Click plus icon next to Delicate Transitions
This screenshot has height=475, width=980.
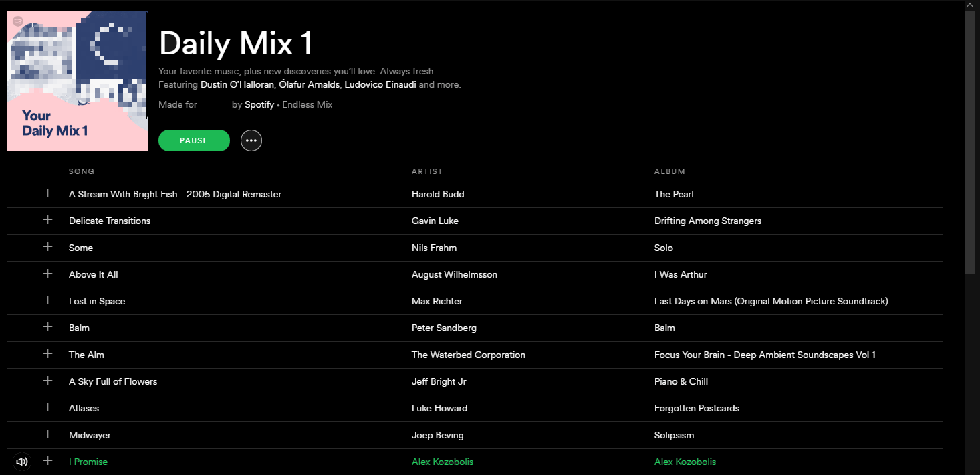tap(47, 220)
